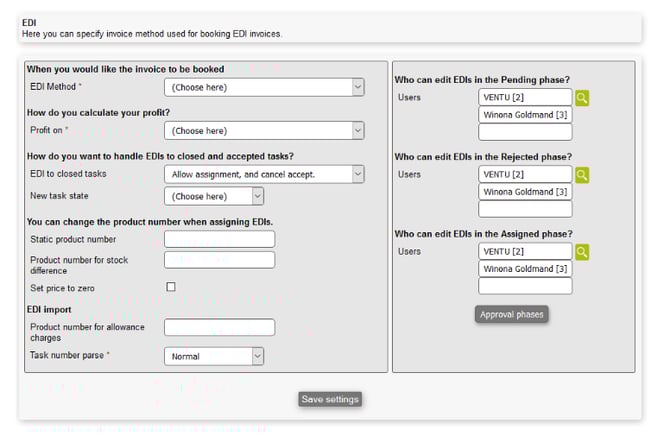Click the Assigned phase user search icon
670x436 pixels.
tap(582, 251)
